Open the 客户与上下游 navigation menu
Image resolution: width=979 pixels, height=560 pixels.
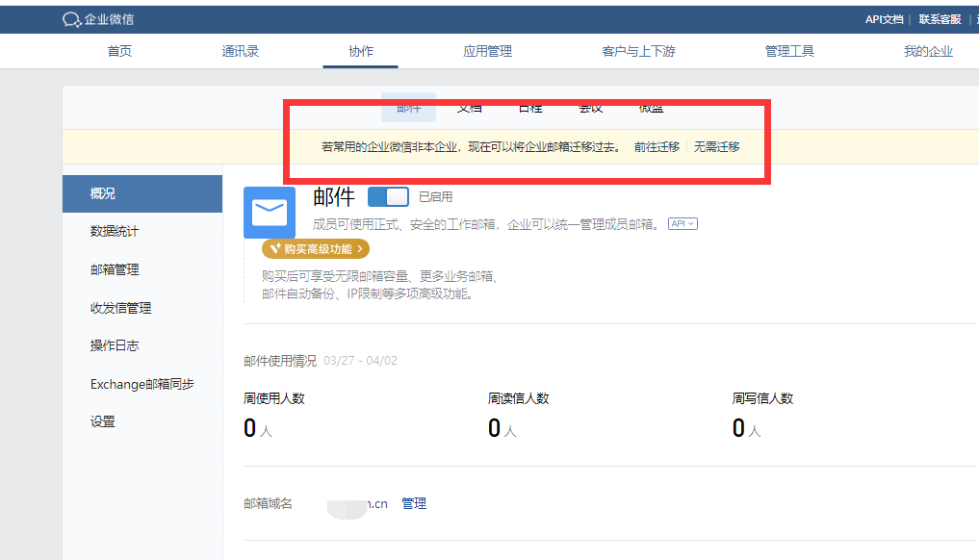click(x=637, y=51)
